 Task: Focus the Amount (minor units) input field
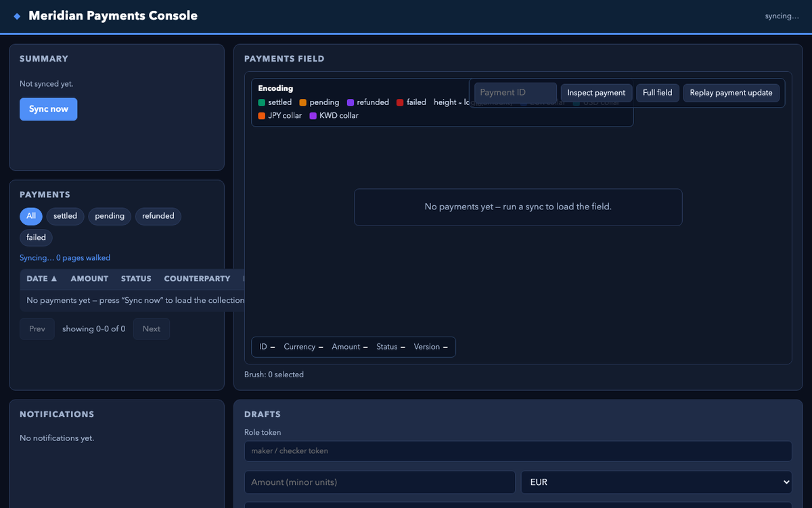point(380,482)
